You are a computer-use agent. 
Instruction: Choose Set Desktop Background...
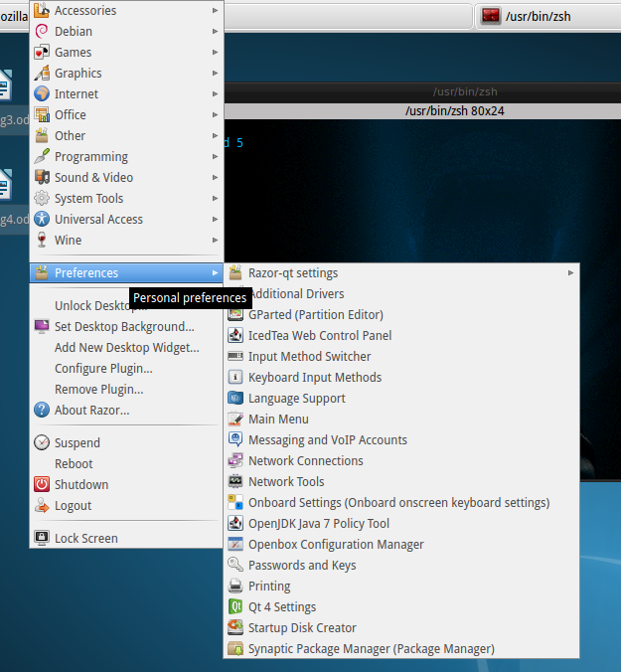126,327
